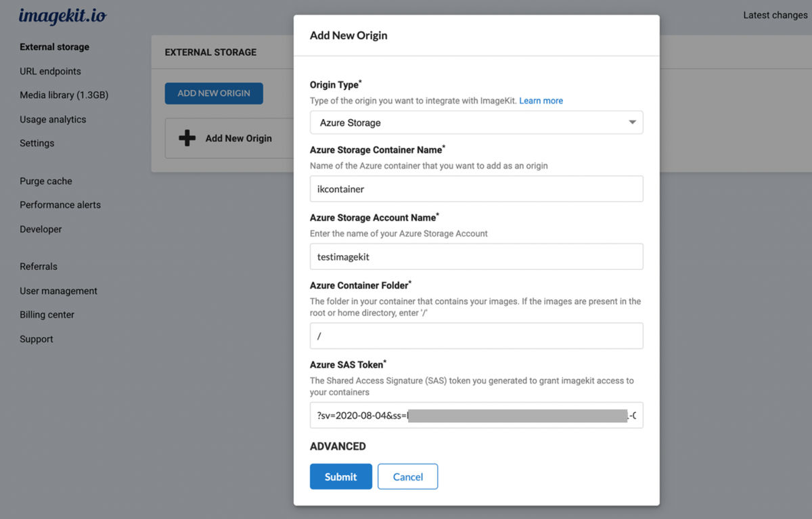Open the Learn more link
This screenshot has width=812, height=519.
pyautogui.click(x=541, y=100)
